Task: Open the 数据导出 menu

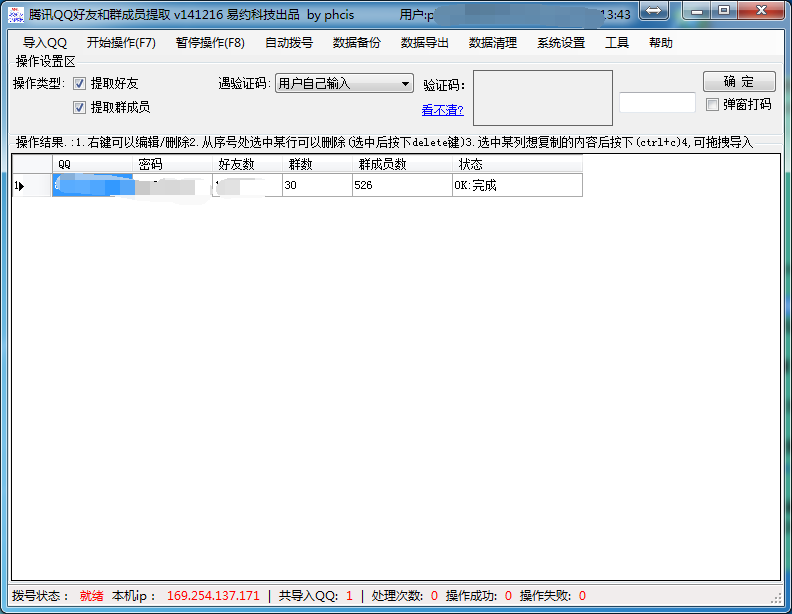Action: pyautogui.click(x=424, y=43)
